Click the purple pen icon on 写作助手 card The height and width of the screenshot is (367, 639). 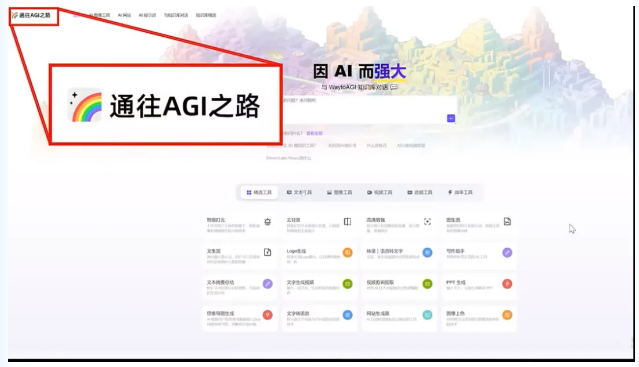coord(507,253)
